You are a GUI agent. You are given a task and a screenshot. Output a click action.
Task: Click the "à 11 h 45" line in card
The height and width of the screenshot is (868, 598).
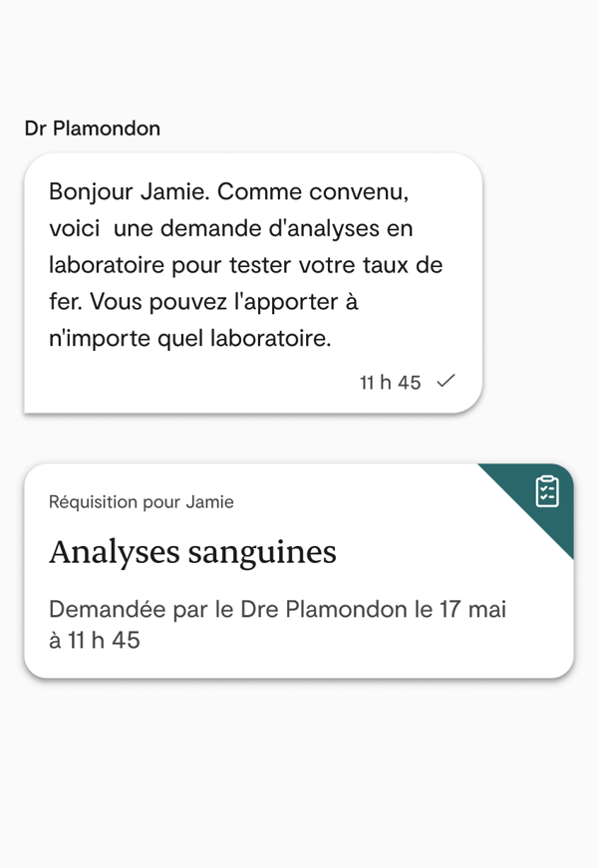pos(95,641)
